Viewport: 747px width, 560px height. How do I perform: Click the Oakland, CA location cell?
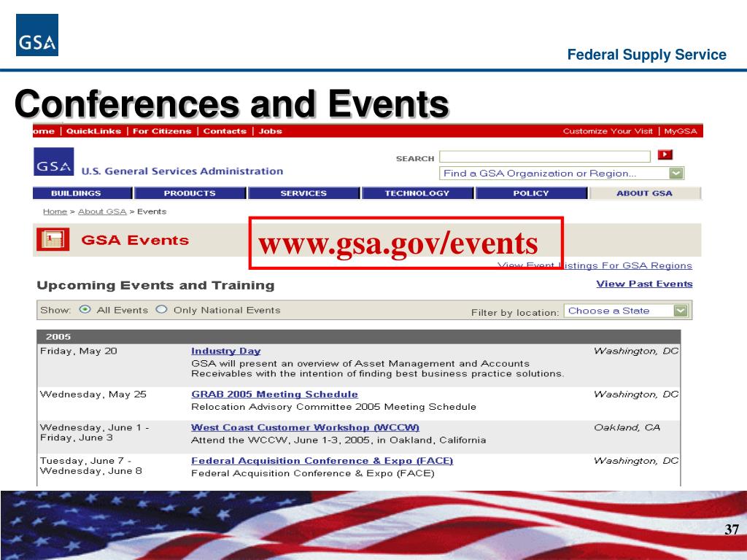click(627, 427)
